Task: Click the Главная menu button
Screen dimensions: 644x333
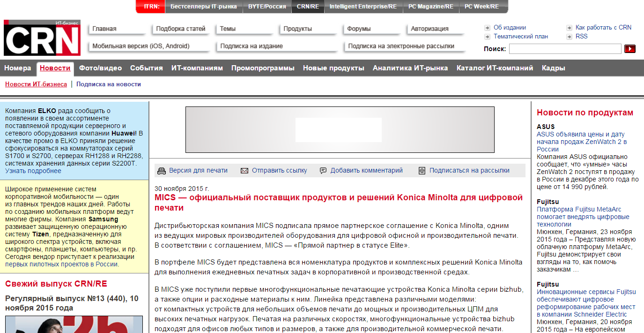Action: [x=116, y=29]
